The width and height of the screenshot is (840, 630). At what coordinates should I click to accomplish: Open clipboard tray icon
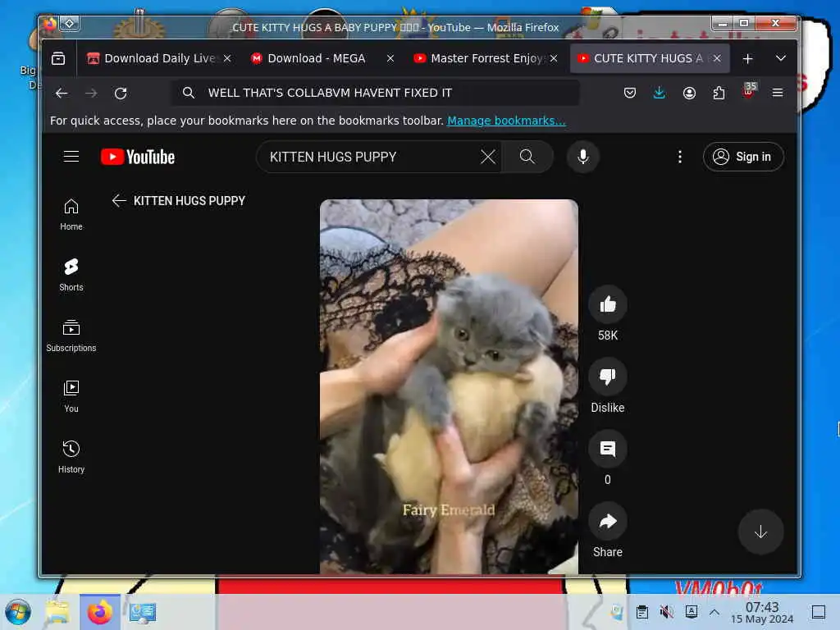coord(641,611)
